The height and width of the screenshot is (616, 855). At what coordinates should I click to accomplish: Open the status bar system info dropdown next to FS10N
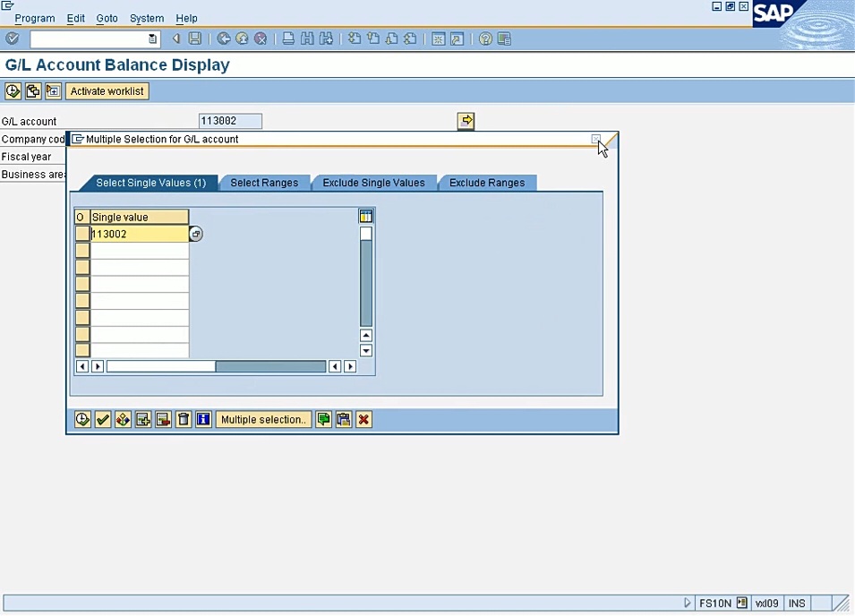[x=741, y=603]
